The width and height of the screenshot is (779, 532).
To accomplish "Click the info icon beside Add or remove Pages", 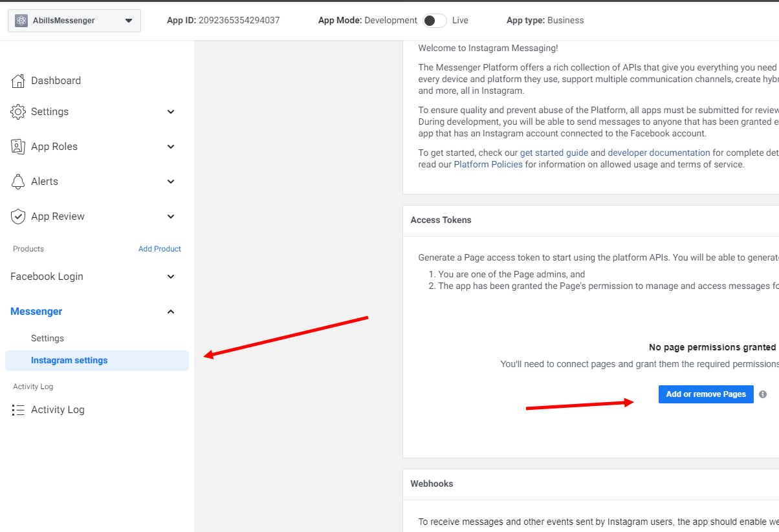I will click(763, 394).
